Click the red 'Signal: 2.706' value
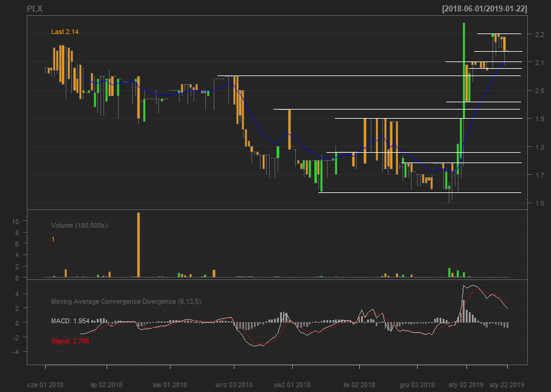551x392 pixels. point(70,341)
